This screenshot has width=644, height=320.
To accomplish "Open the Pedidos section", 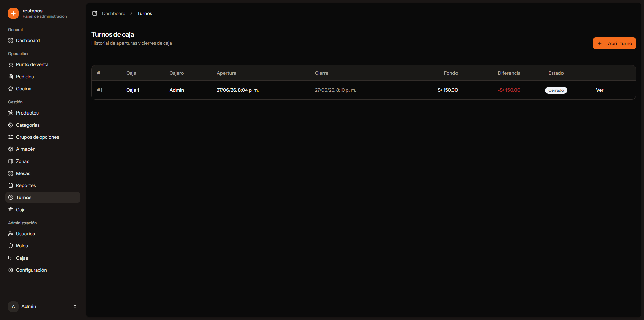I will [43, 77].
